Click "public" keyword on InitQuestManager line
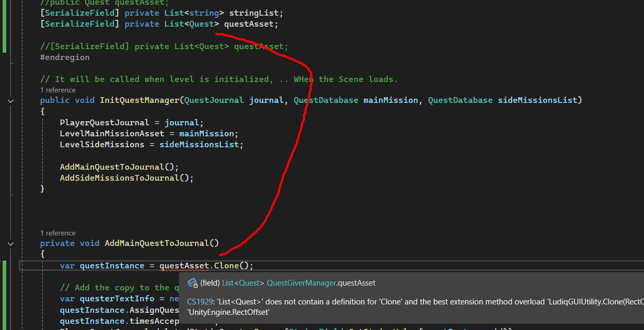 pyautogui.click(x=55, y=100)
